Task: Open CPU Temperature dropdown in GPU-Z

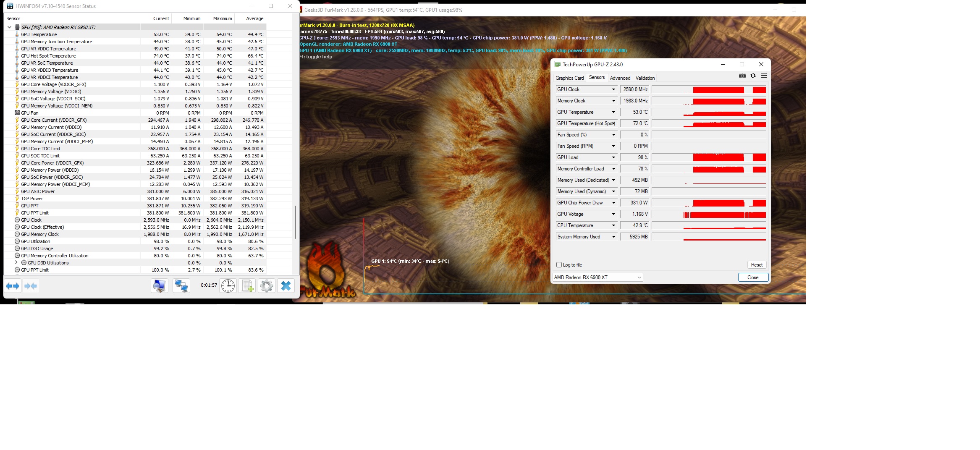Action: [613, 225]
